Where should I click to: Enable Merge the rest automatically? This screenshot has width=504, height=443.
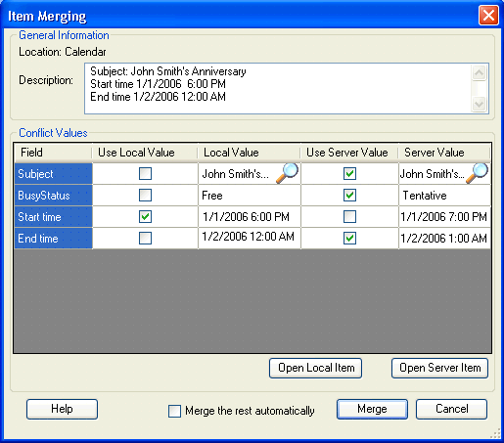tap(174, 411)
